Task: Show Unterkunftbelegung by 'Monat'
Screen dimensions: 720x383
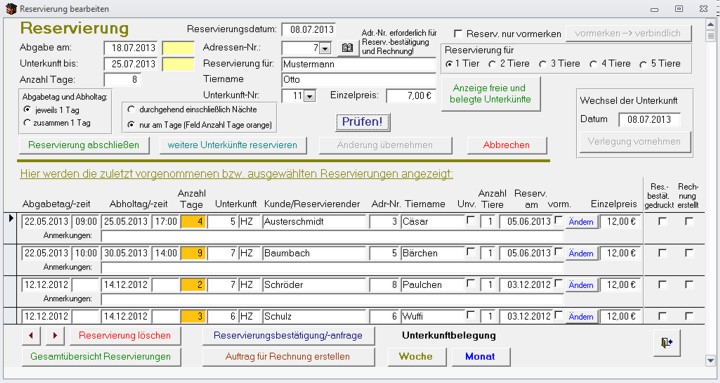Action: pos(480,357)
